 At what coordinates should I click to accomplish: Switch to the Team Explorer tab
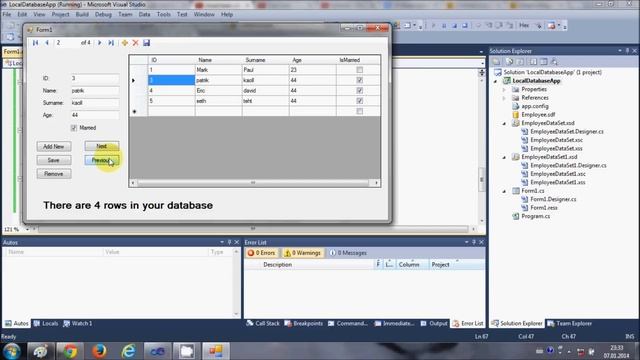pyautogui.click(x=569, y=323)
